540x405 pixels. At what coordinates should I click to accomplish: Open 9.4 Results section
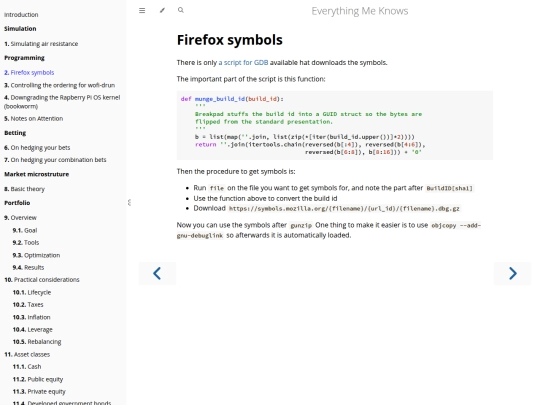[28, 268]
